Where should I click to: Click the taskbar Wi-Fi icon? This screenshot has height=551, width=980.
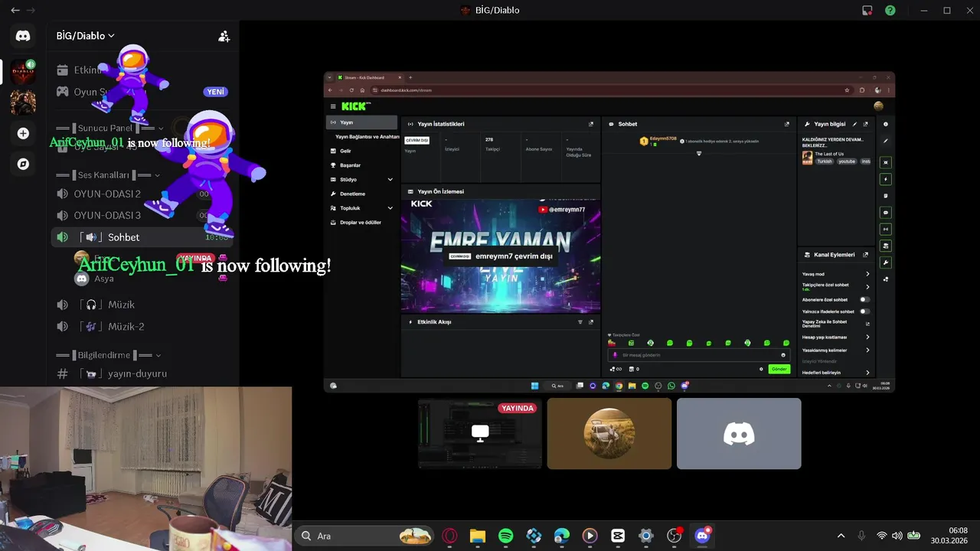(x=882, y=536)
